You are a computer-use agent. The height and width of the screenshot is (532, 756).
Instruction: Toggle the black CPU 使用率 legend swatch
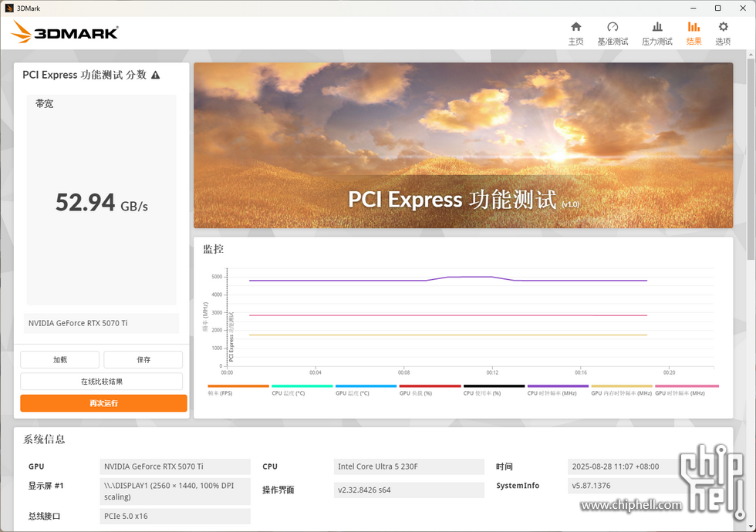[494, 386]
